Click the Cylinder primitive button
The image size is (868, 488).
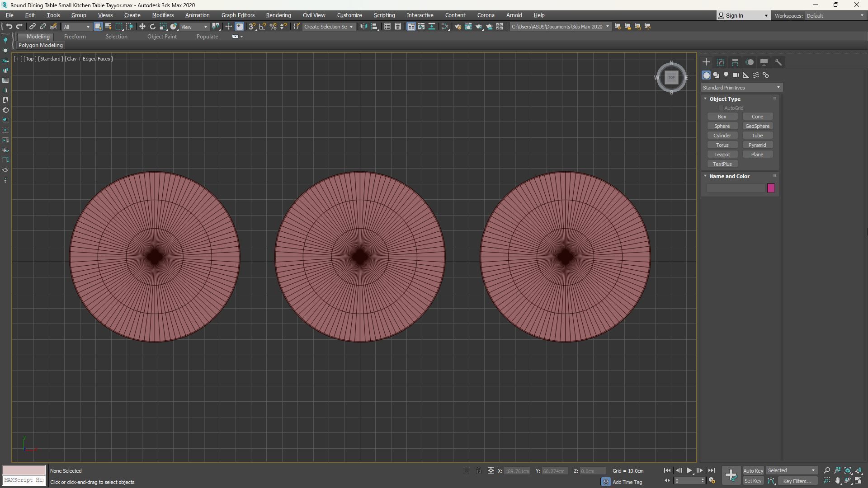(x=722, y=136)
